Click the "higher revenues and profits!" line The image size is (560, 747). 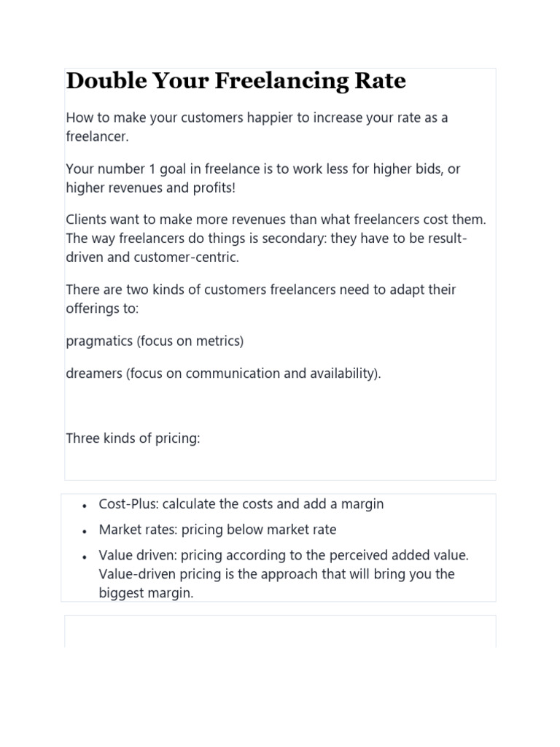tap(151, 188)
